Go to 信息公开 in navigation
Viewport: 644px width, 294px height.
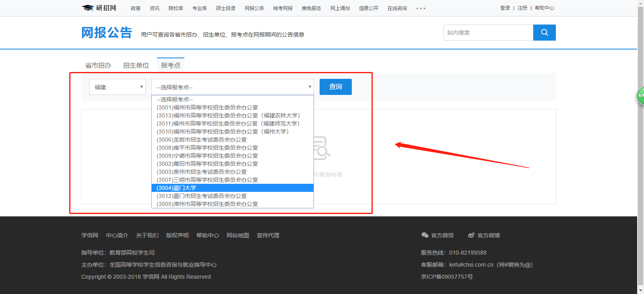click(x=369, y=8)
